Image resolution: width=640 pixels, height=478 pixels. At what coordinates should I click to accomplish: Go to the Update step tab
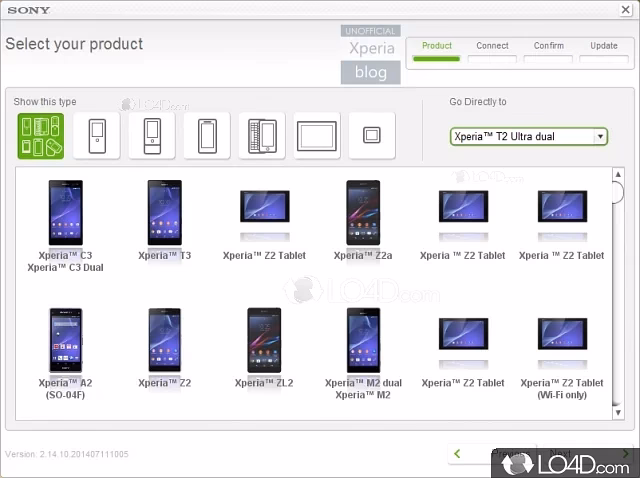click(604, 52)
